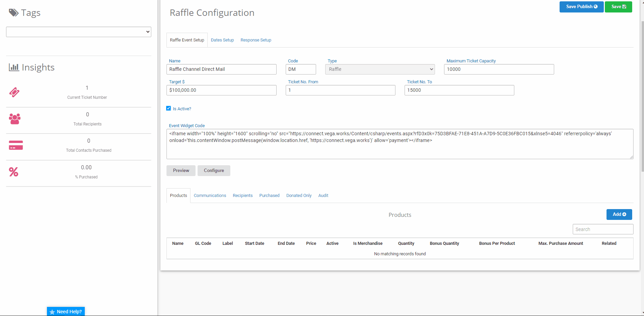
Task: Focus the Target $ field
Action: [x=222, y=90]
